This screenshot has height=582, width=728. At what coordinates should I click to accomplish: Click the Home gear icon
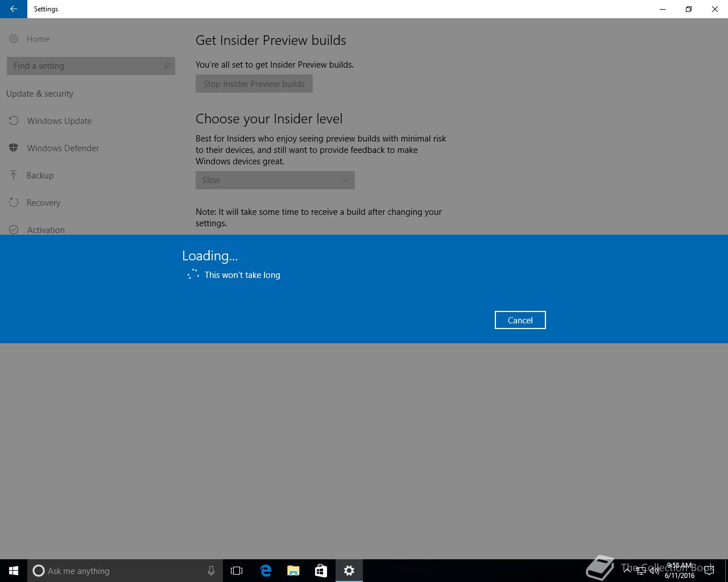14,39
